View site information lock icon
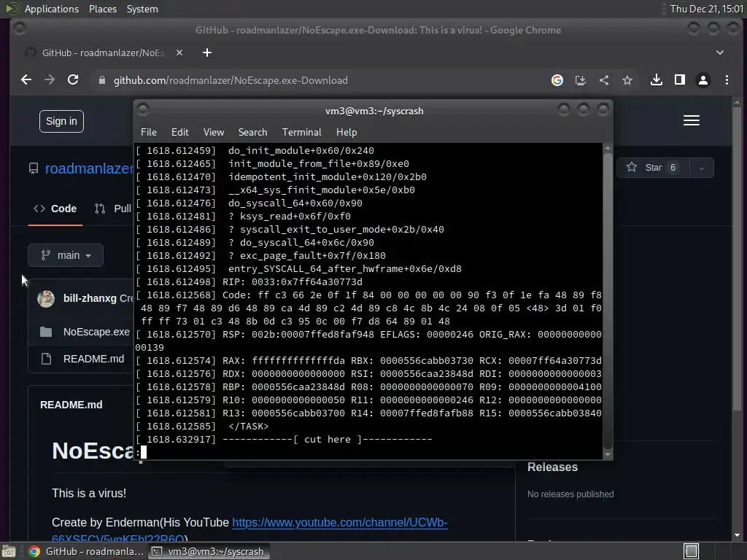The height and width of the screenshot is (560, 747). tap(101, 80)
